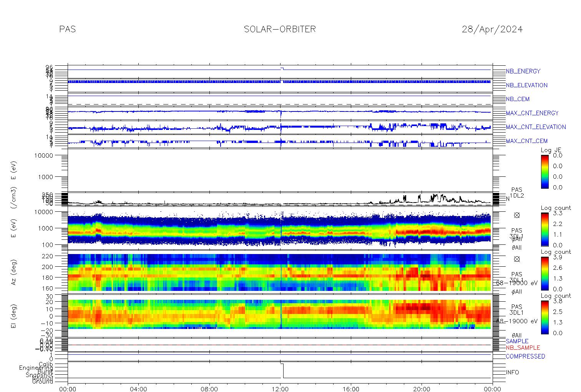Screen dimensions: 581x392
Task: Click the NB_ENERGY label
Action: [523, 71]
